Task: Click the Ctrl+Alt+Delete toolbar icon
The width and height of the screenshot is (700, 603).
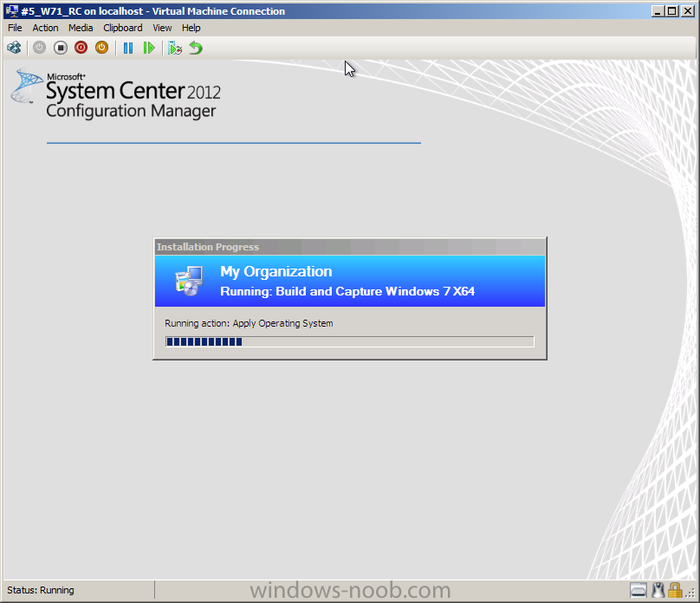Action: (14, 48)
